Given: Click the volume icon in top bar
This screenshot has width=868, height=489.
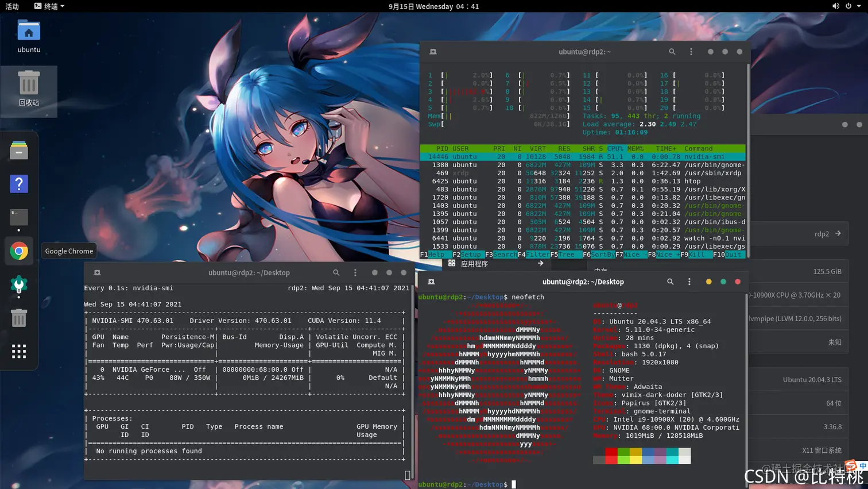Looking at the screenshot, I should tap(835, 6).
